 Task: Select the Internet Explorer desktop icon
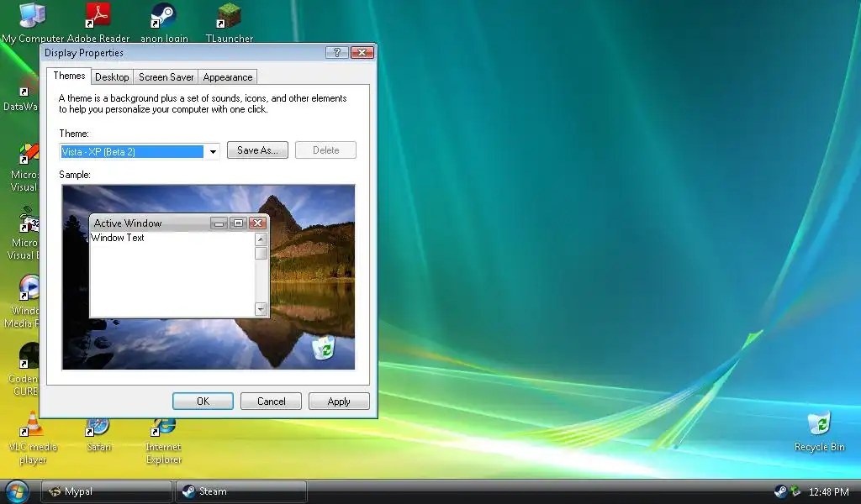pyautogui.click(x=164, y=440)
